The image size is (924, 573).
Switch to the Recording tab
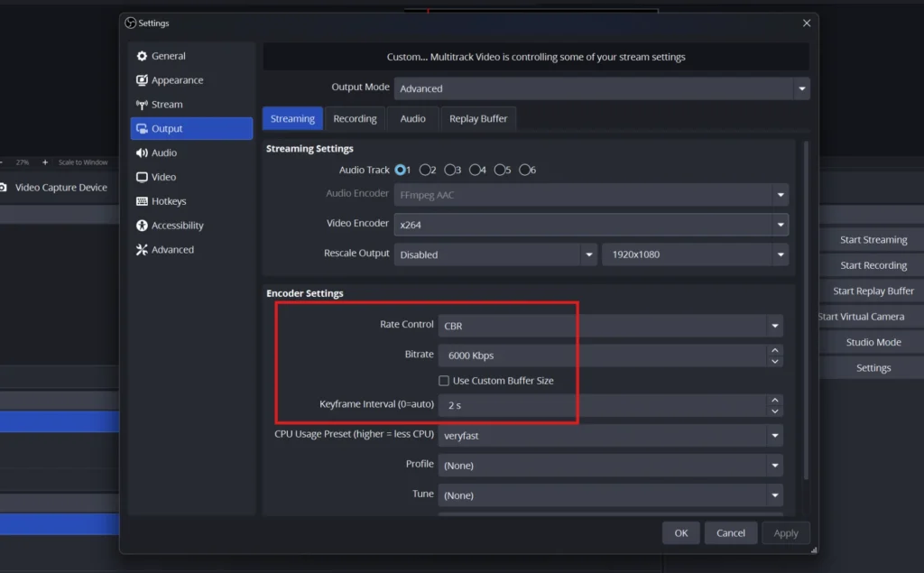click(x=355, y=118)
